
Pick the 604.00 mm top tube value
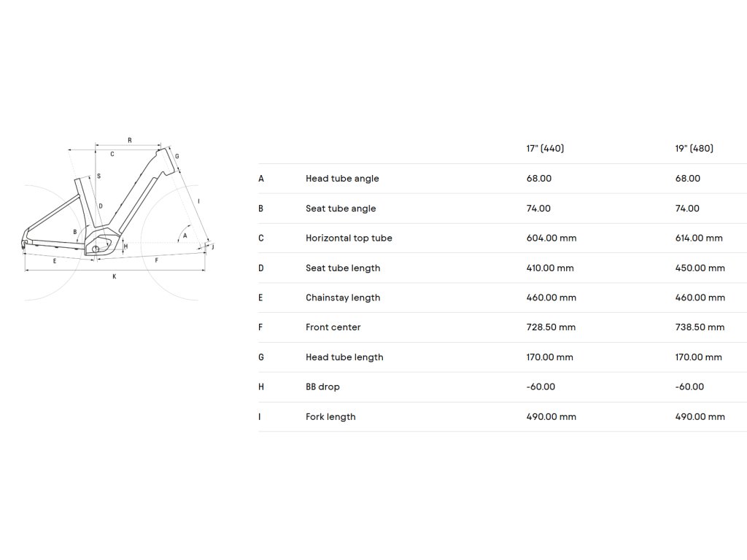[551, 238]
